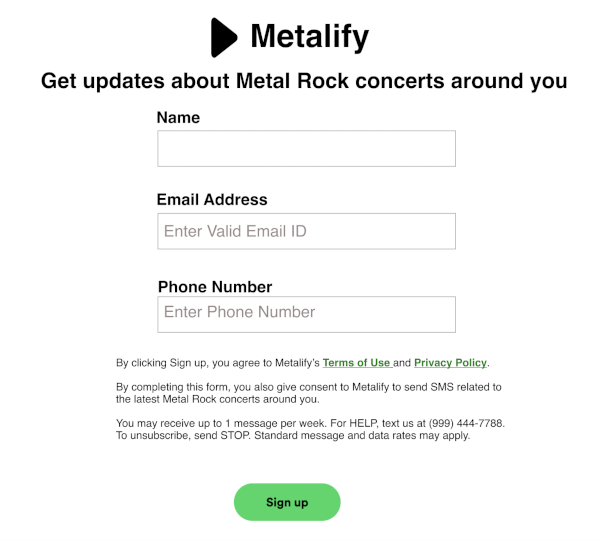This screenshot has height=542, width=600.
Task: Click the Metalify play-triangle logo icon
Action: (223, 38)
